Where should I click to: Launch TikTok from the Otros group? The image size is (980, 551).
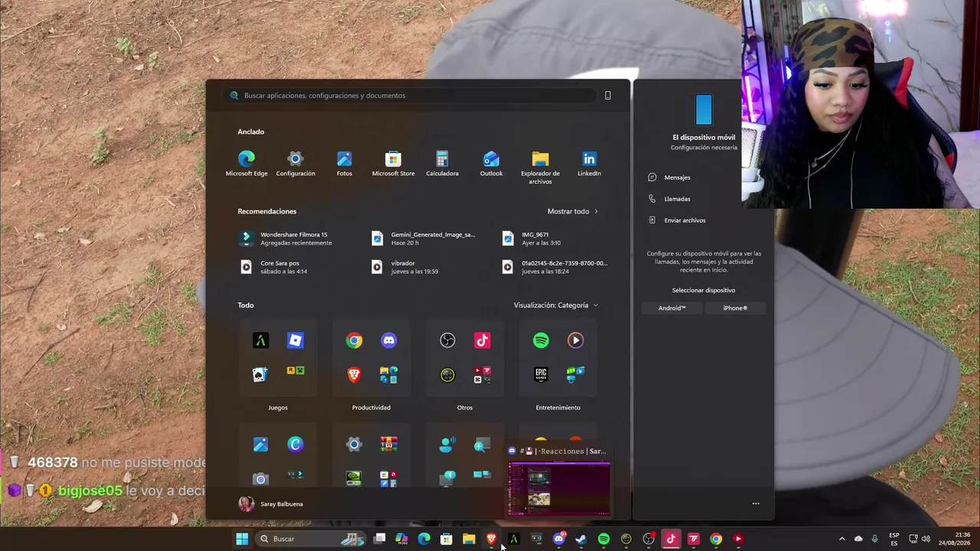(482, 341)
